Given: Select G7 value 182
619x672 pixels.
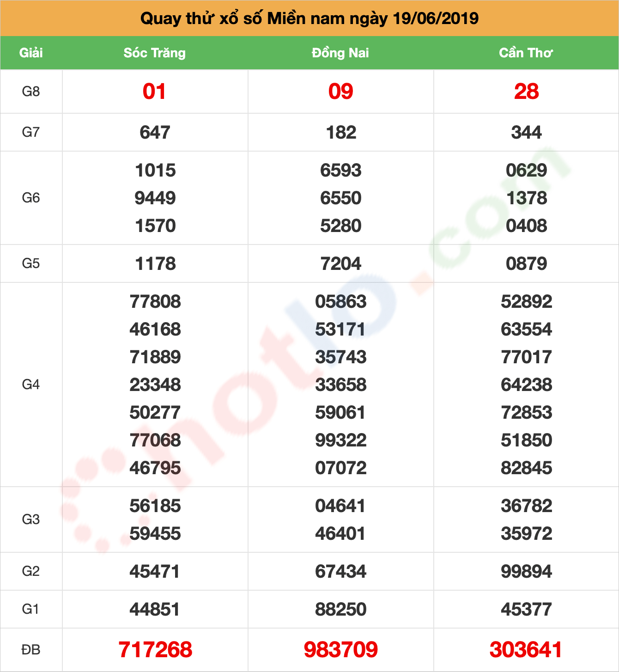Looking at the screenshot, I should (341, 133).
